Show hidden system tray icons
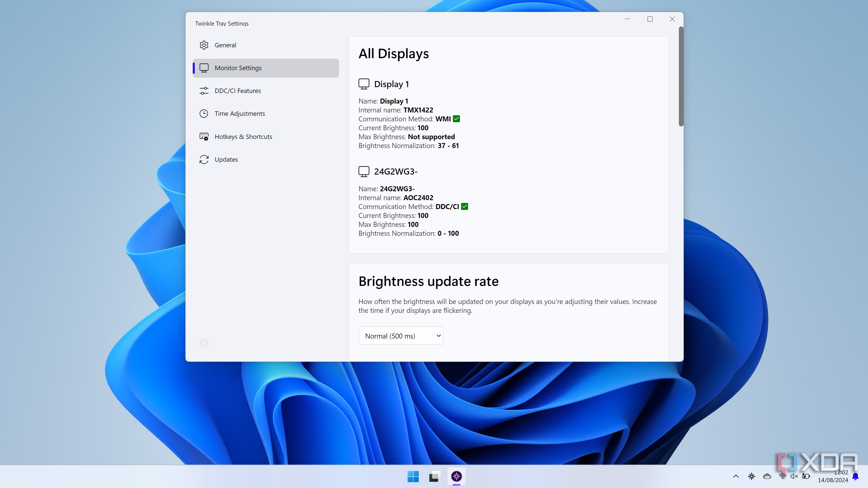Image resolution: width=868 pixels, height=488 pixels. pos(736,476)
